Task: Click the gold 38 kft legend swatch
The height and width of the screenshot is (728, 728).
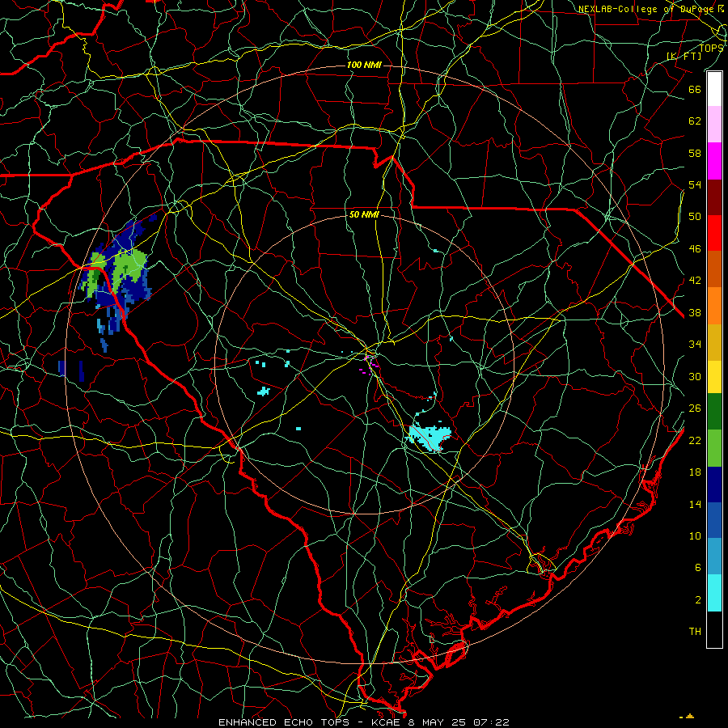Action: [x=714, y=342]
